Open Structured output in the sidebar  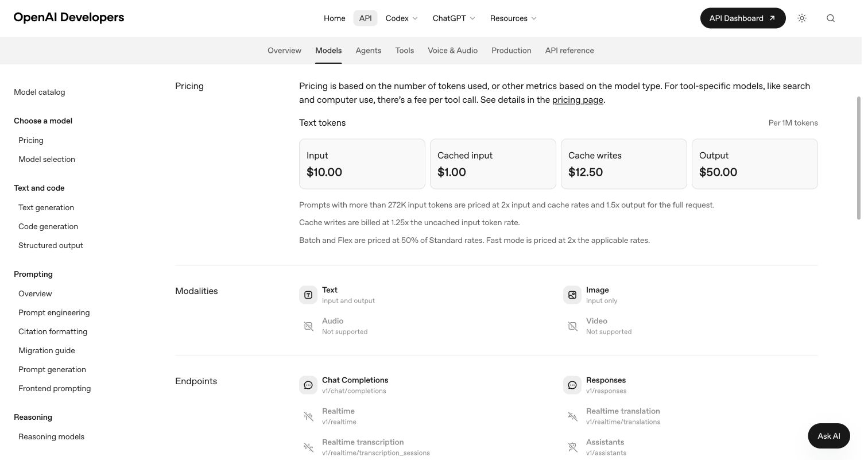(51, 245)
